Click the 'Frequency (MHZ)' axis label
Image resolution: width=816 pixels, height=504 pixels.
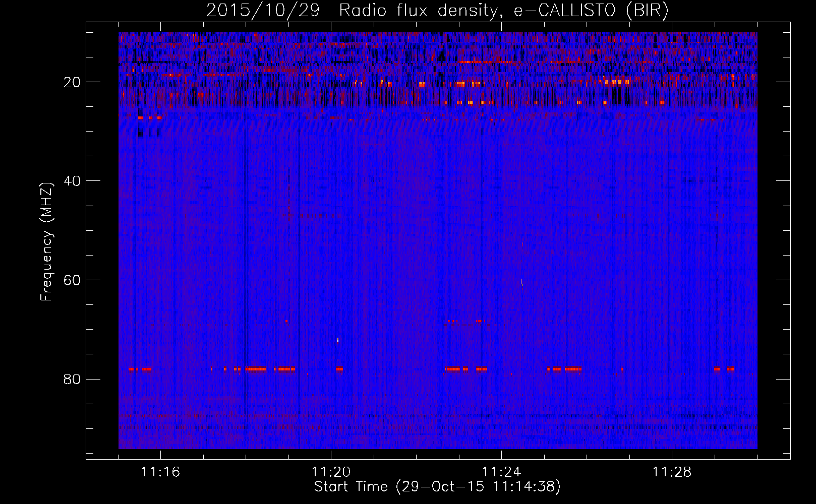tap(46, 242)
